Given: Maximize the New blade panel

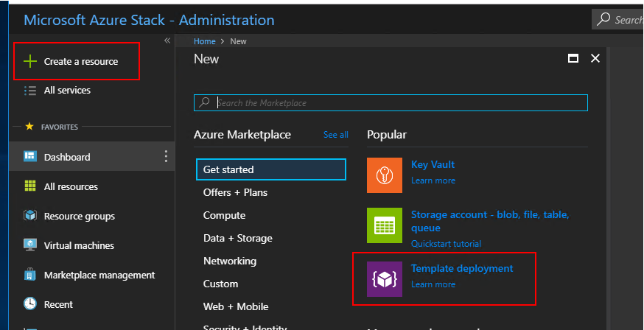Looking at the screenshot, I should (572, 59).
